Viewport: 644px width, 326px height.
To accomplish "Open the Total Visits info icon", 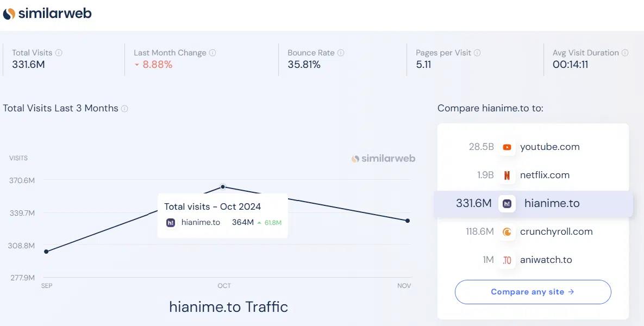I will click(59, 53).
